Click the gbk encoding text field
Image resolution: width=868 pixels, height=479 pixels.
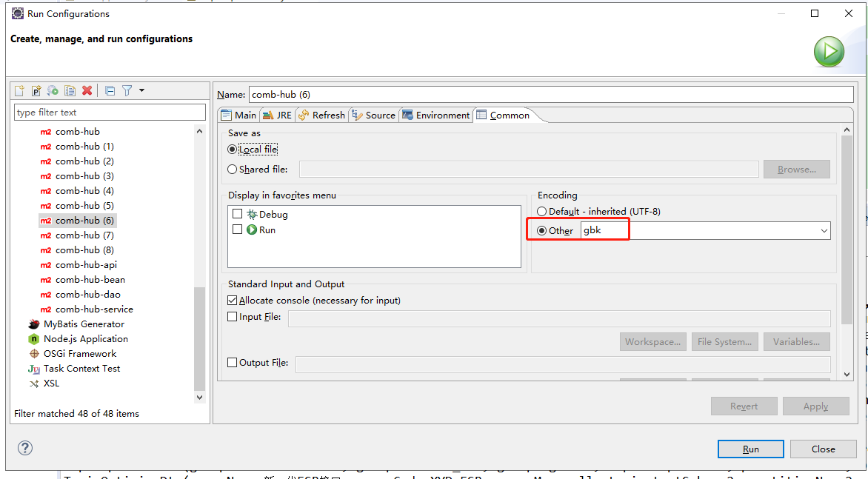pos(700,231)
